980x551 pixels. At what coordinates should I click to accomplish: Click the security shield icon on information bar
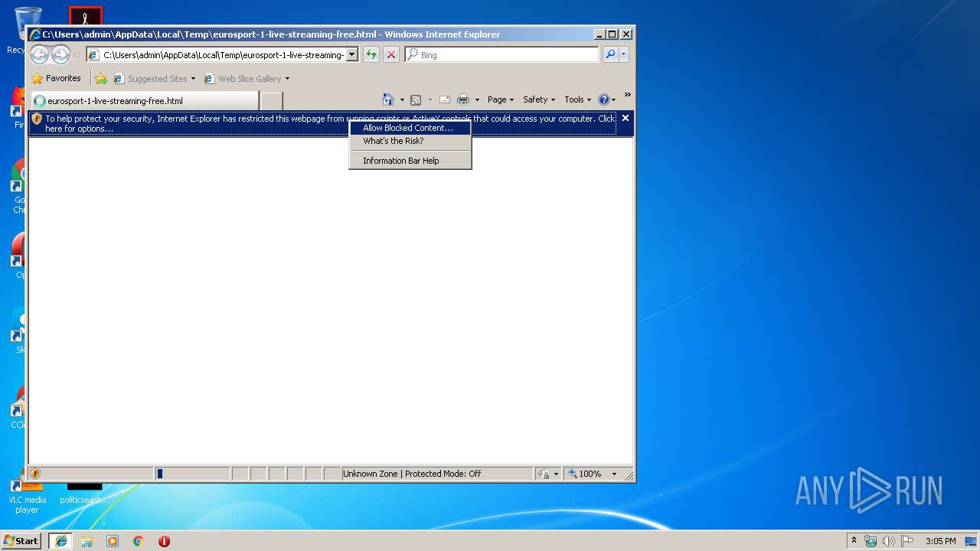(x=36, y=119)
